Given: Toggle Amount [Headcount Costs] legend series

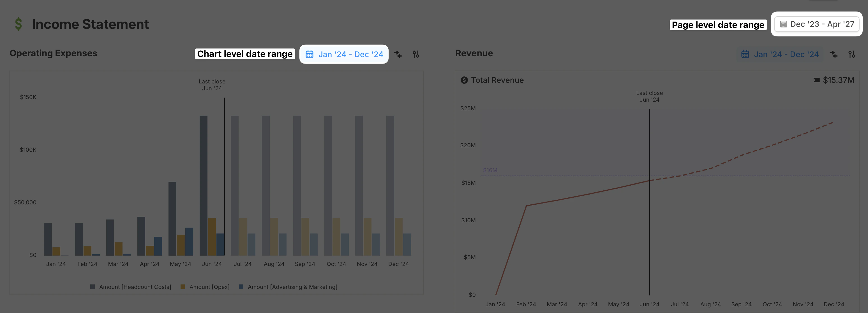Looking at the screenshot, I should 135,287.
